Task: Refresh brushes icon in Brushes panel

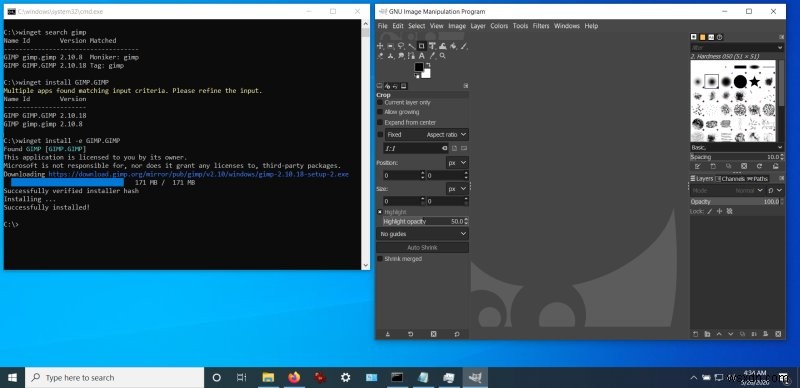Action: pyautogui.click(x=759, y=166)
